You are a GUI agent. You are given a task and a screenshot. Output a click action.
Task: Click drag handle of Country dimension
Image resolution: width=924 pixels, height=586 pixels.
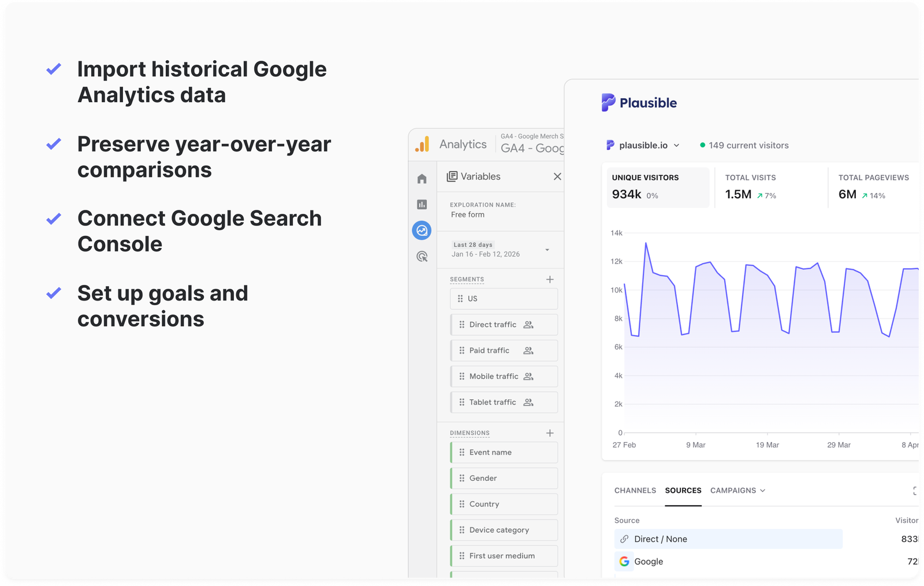(x=461, y=504)
